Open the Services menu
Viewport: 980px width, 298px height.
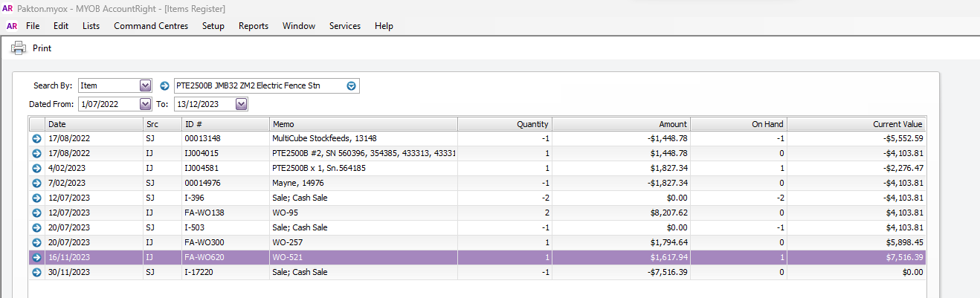[x=345, y=26]
